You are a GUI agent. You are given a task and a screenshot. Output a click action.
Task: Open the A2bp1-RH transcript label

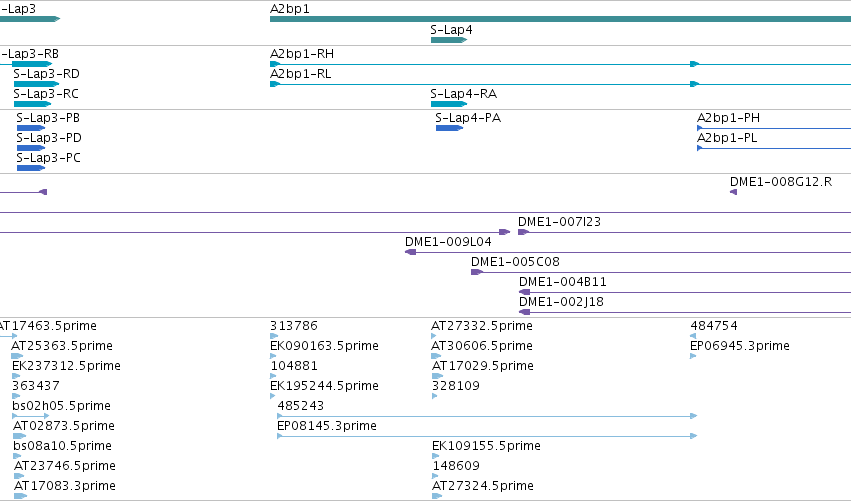[x=302, y=54]
